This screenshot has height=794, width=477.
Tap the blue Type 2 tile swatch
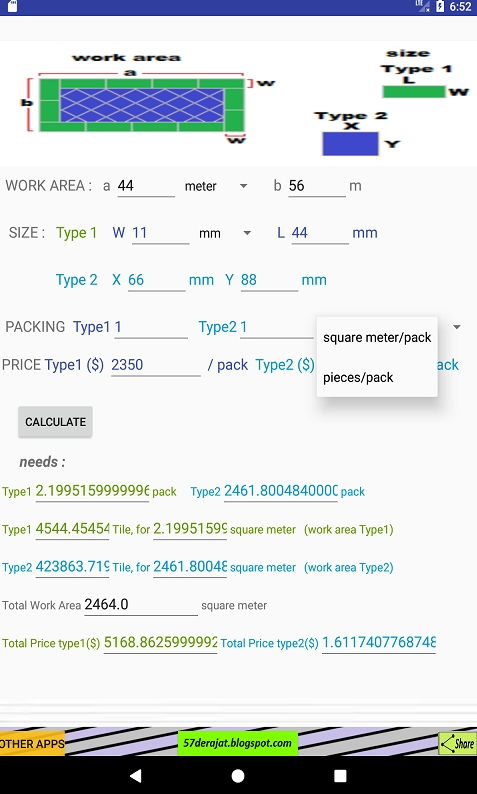click(350, 143)
